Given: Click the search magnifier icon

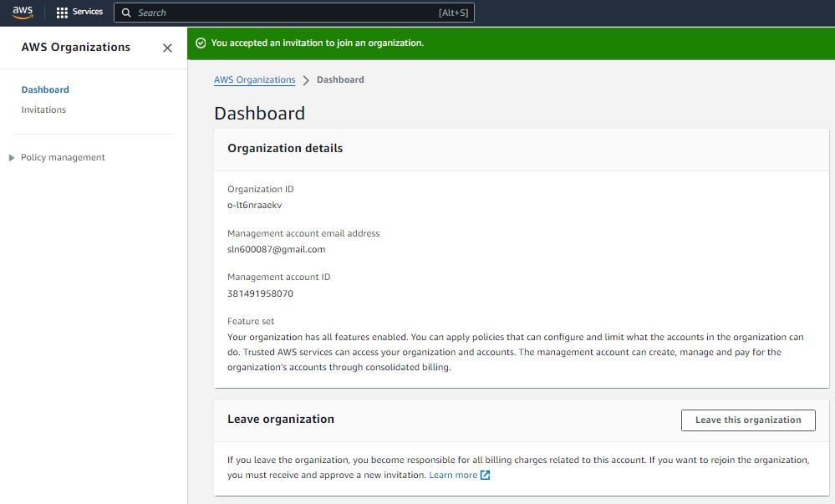Looking at the screenshot, I should click(126, 13).
